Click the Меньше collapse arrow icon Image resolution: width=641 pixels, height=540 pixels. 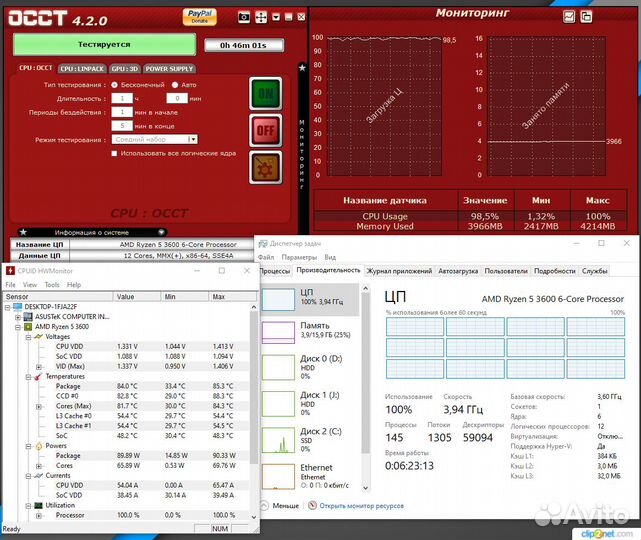tap(264, 506)
